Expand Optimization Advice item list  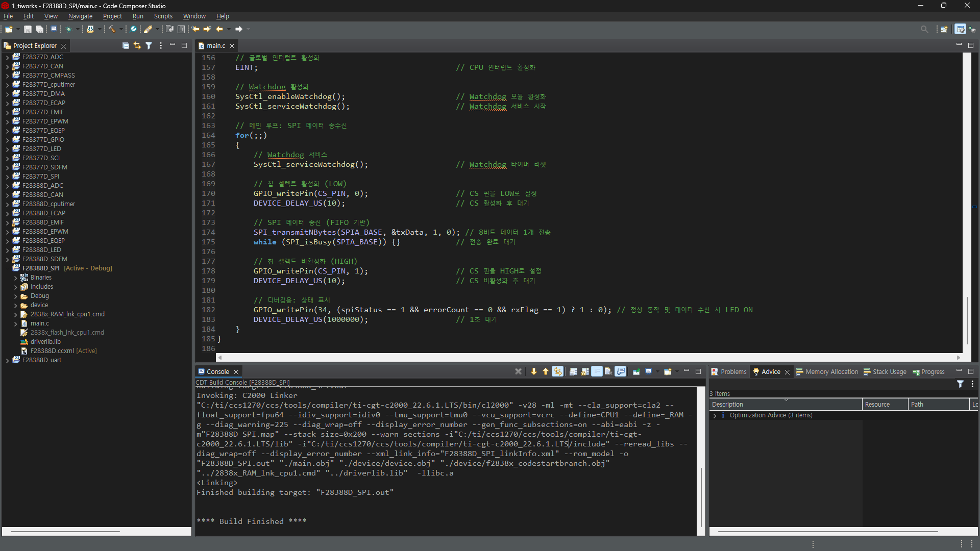(715, 415)
